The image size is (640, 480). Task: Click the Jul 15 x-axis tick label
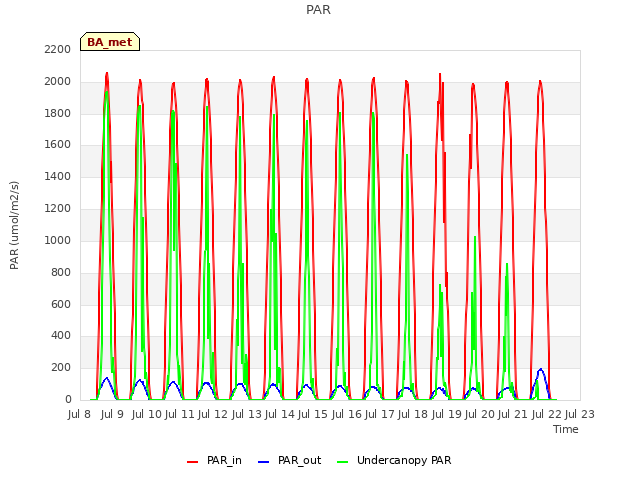pyautogui.click(x=313, y=414)
